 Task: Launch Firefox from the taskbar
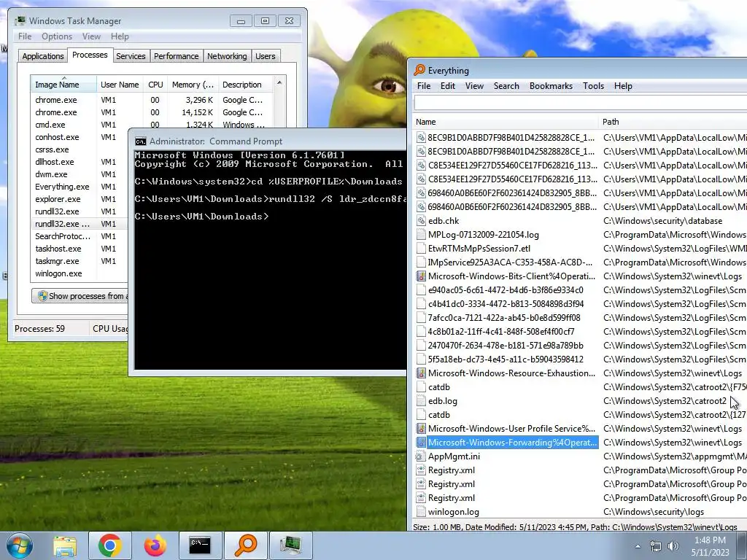click(x=155, y=545)
